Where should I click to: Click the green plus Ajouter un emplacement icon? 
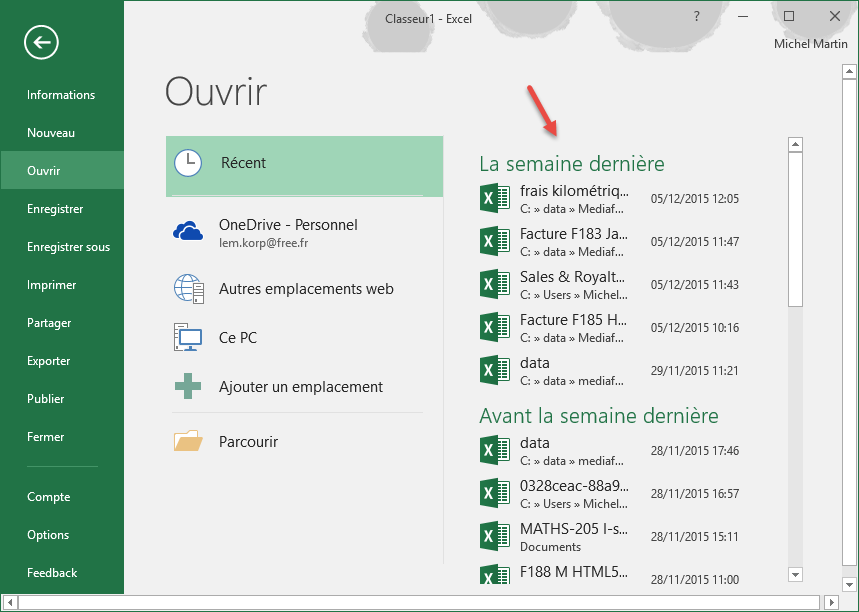point(188,387)
